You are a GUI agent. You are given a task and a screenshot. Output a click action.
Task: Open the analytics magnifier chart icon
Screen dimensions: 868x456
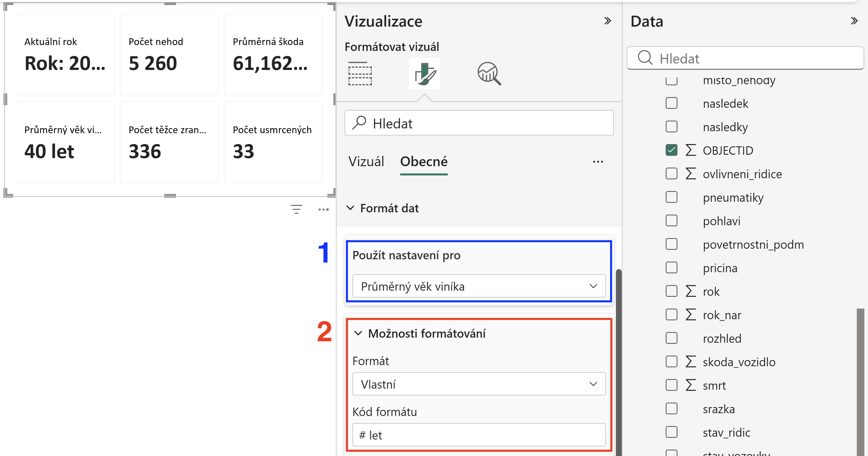(x=489, y=73)
